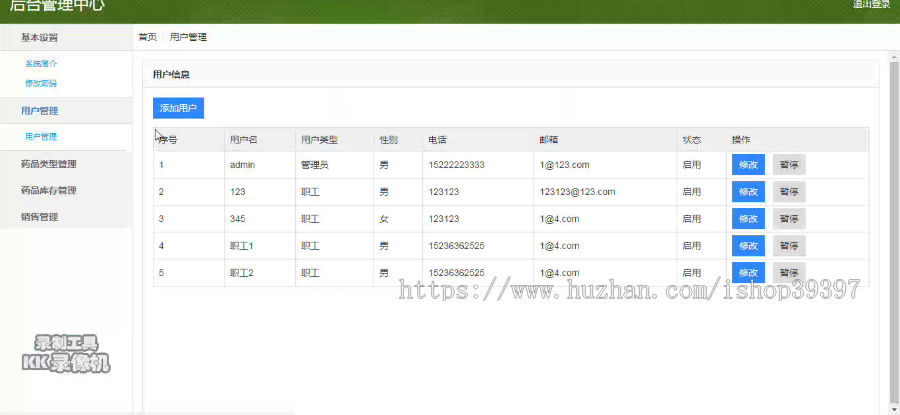Expand the 用户管理 sidebar section header

(66, 111)
